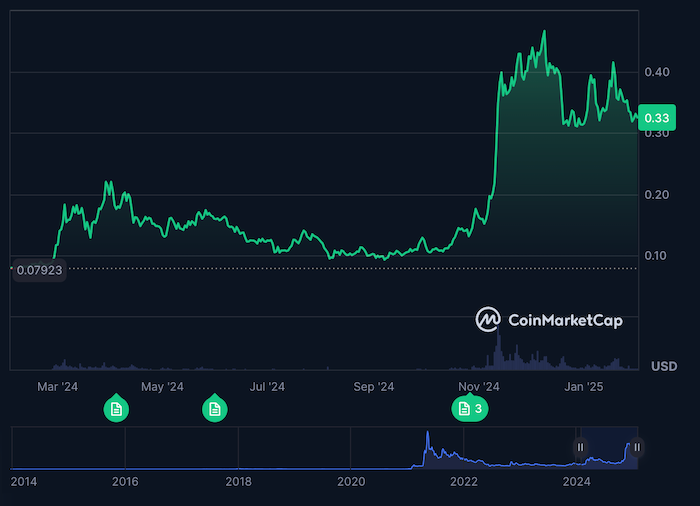Open the news marker near Apr '24
Image resolution: width=700 pixels, height=506 pixels.
click(x=116, y=408)
